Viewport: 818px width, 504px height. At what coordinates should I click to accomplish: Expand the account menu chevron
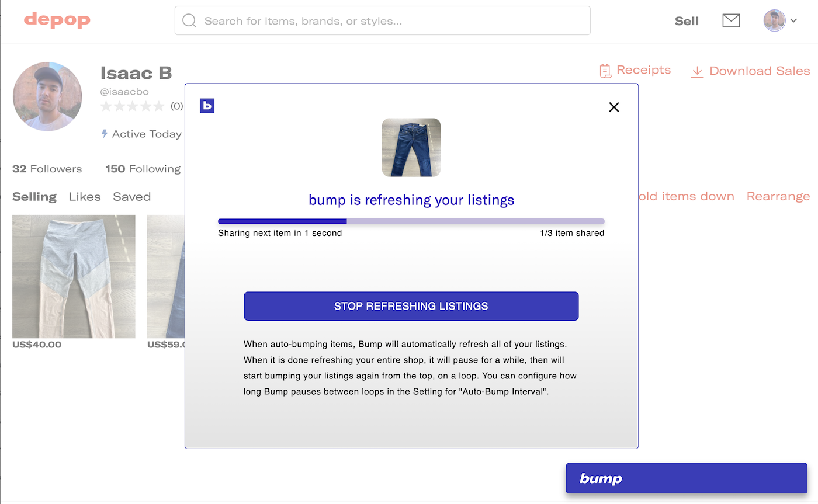click(793, 21)
